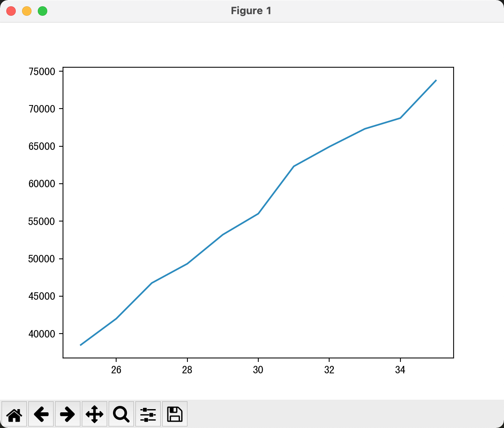Click the 34 x-axis label
Viewport: 504px width, 428px height.
pyautogui.click(x=400, y=370)
